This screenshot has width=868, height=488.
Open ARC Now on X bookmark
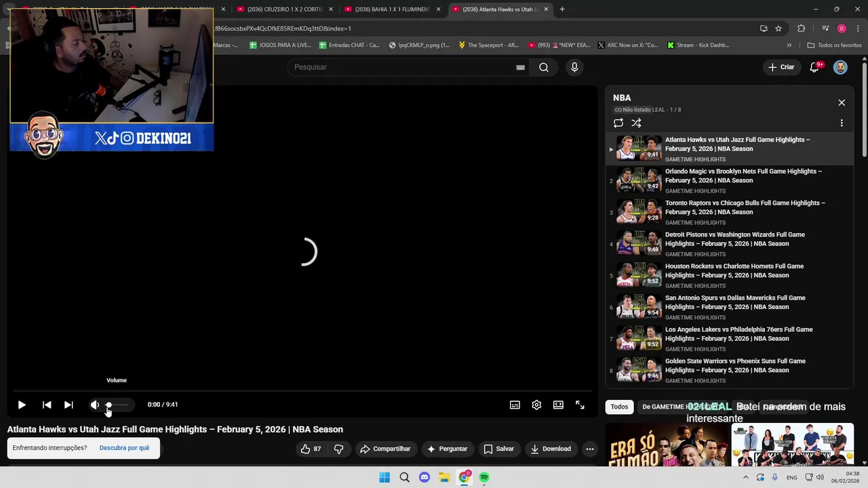627,45
